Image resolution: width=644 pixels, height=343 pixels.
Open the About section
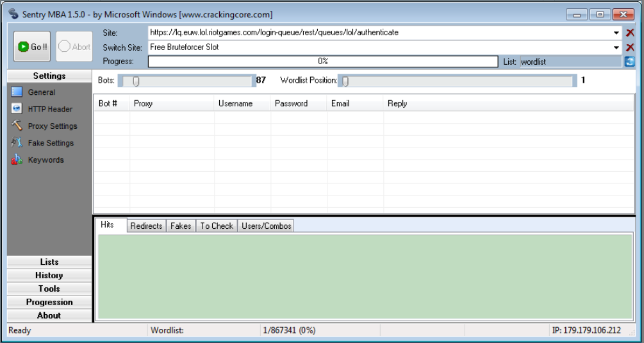point(49,315)
